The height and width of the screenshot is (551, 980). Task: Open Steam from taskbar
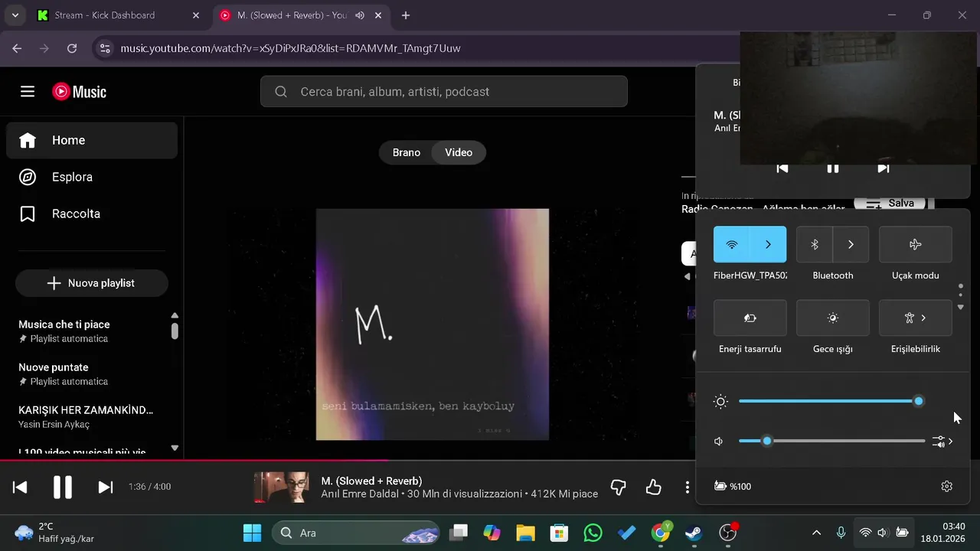(x=694, y=533)
